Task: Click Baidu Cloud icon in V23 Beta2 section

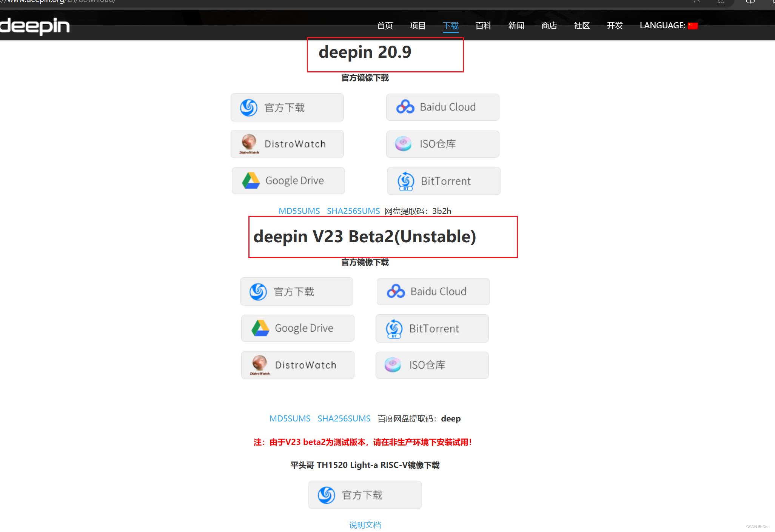Action: tap(396, 291)
